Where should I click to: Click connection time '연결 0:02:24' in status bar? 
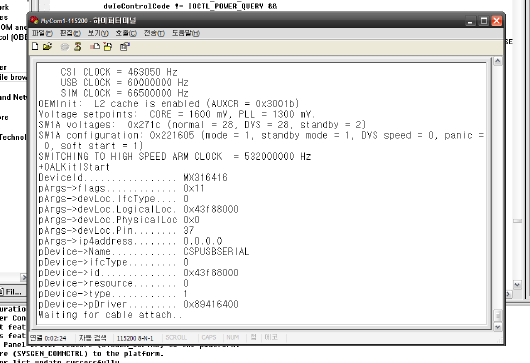[48, 338]
